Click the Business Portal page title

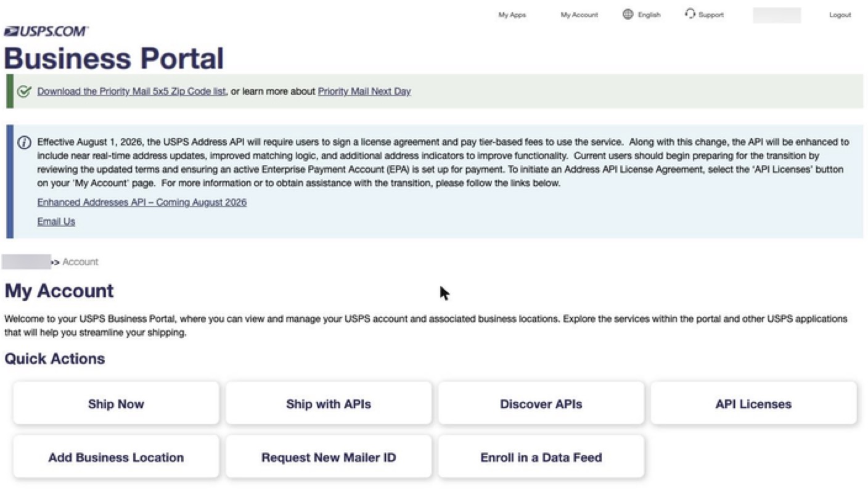point(114,58)
